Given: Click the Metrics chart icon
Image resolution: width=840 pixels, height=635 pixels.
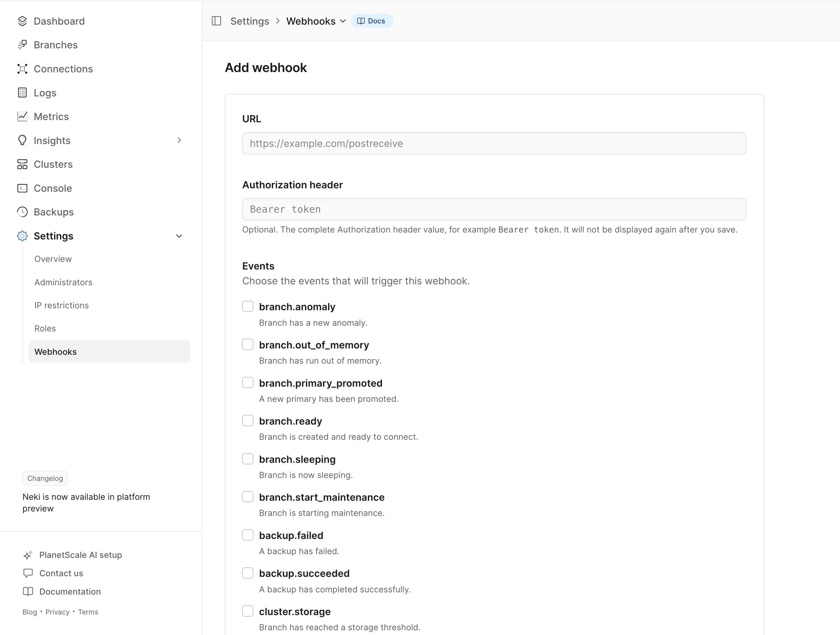Looking at the screenshot, I should 22,117.
